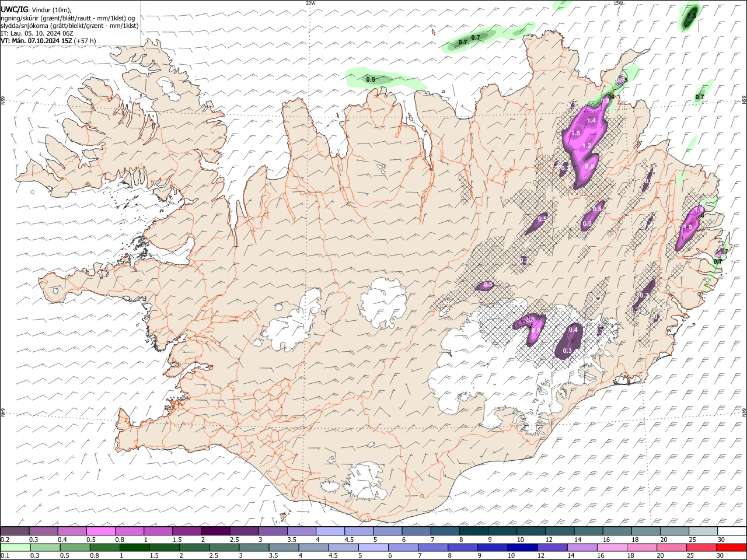
Task: Click the lower-row pink swatch labeled 20
Action: (671, 547)
